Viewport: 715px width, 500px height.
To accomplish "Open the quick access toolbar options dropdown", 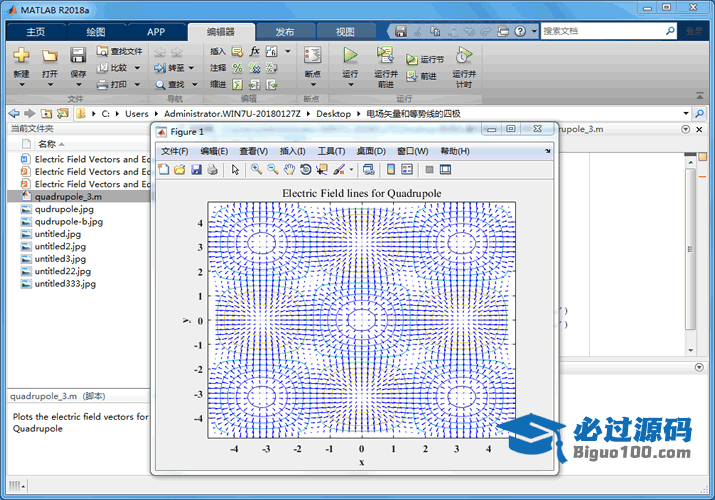I will point(534,31).
